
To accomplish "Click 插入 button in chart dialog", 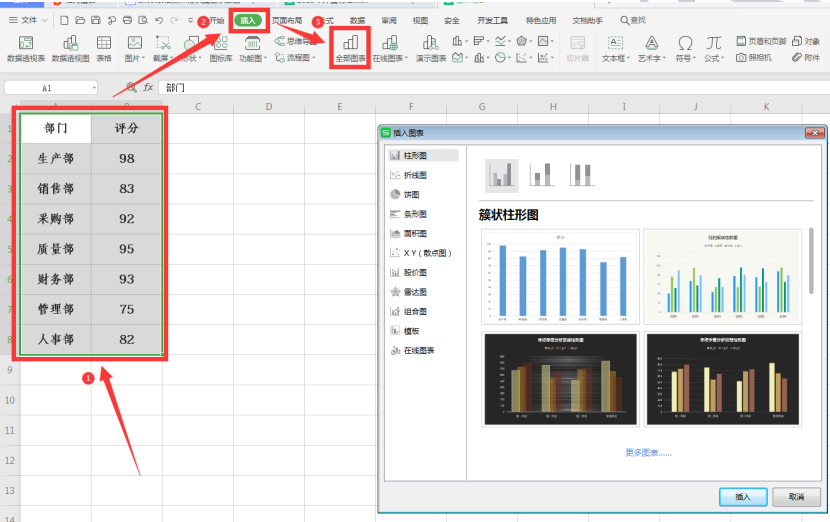I will tap(743, 497).
